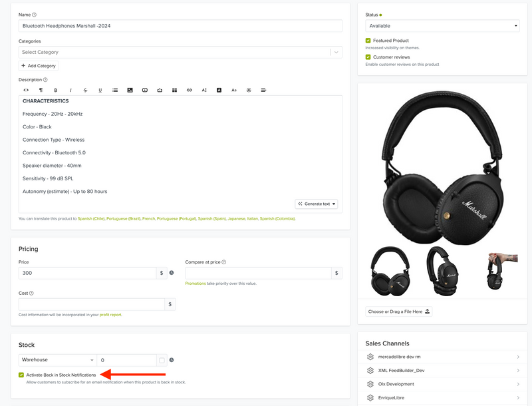
Task: Open paragraph format tool in description toolbar
Action: [41, 90]
